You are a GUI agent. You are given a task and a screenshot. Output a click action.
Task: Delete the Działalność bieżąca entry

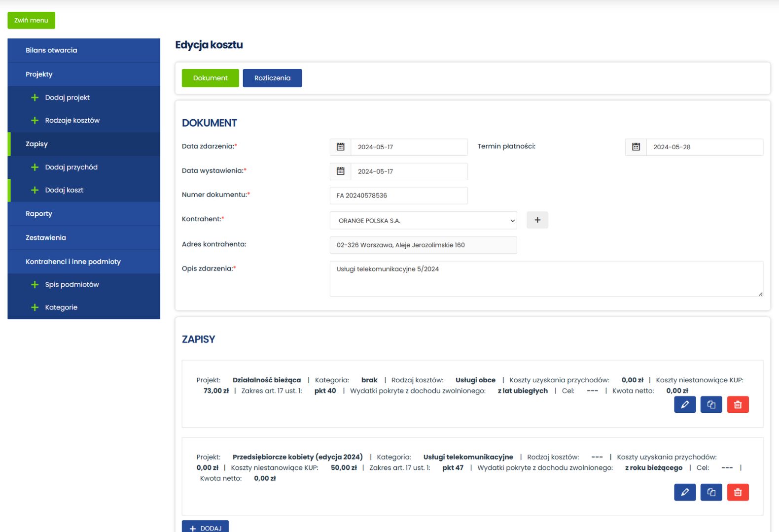click(738, 404)
